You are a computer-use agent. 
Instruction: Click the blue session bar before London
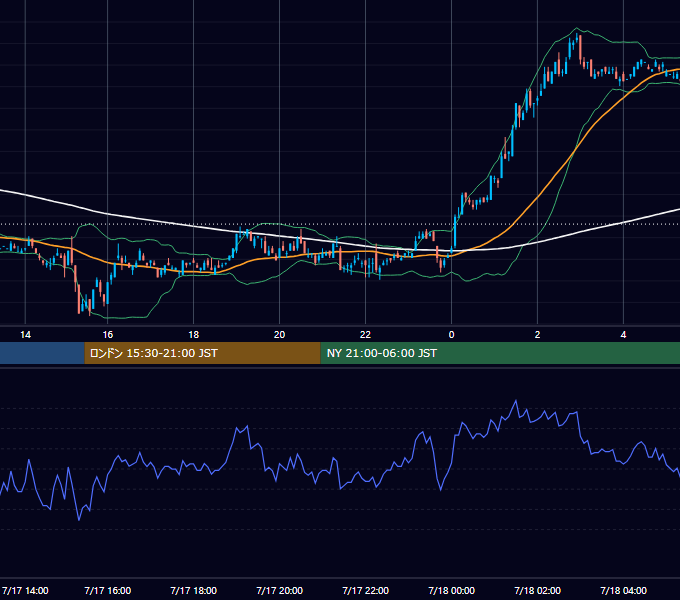[42, 353]
